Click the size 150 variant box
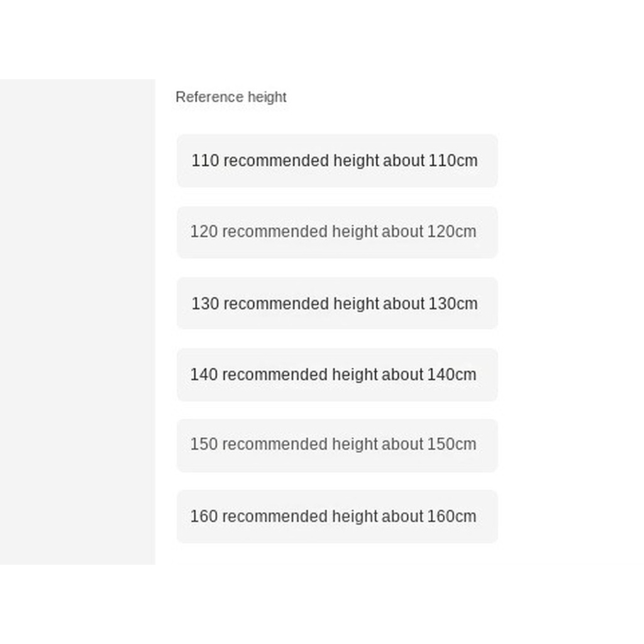The height and width of the screenshot is (644, 644). pos(336,445)
